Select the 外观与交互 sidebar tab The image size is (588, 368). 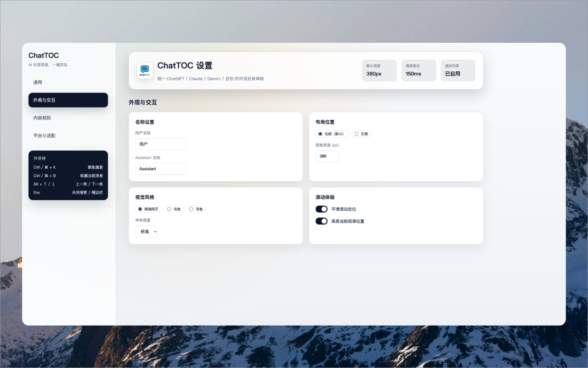click(68, 100)
